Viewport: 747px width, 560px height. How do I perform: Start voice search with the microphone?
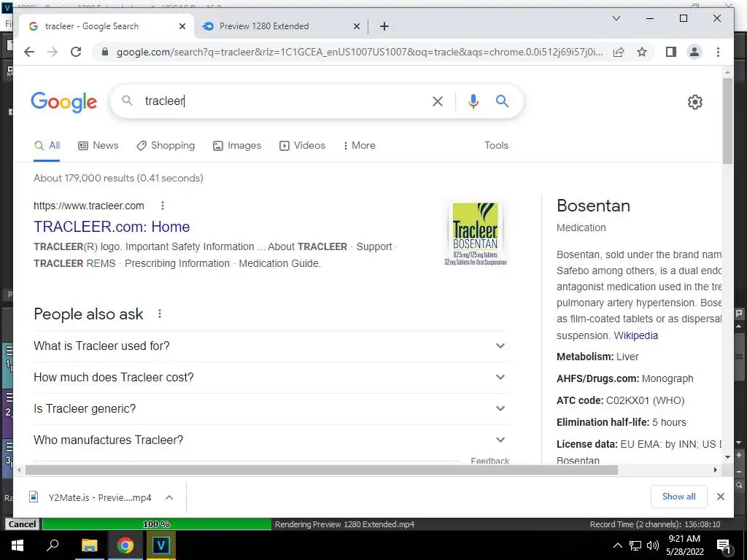(473, 101)
